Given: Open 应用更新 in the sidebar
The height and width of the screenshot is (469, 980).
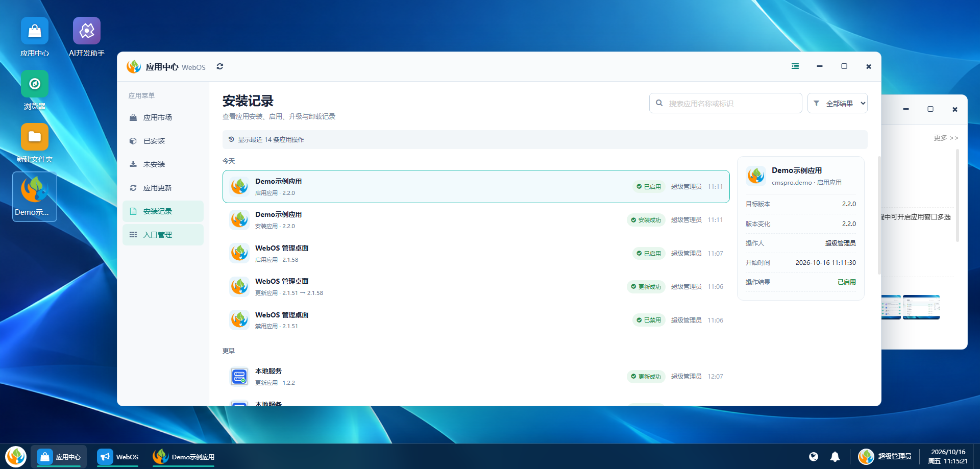Looking at the screenshot, I should coord(163,188).
